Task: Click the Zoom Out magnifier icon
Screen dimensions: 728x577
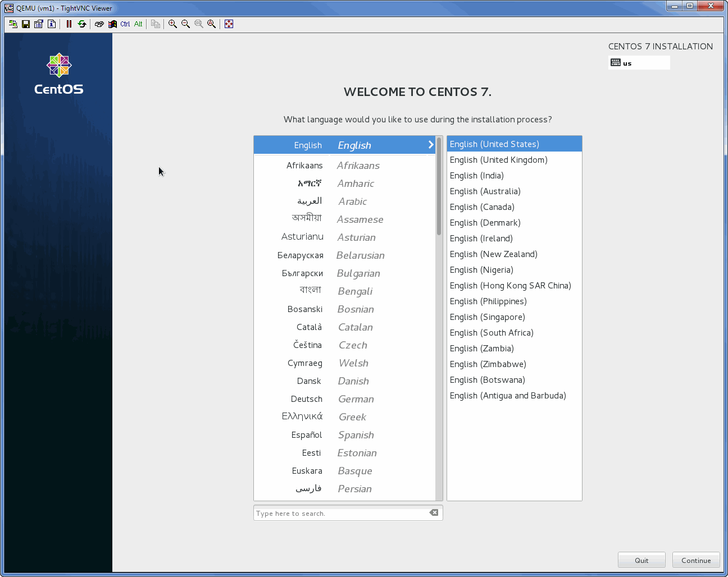Action: point(186,24)
